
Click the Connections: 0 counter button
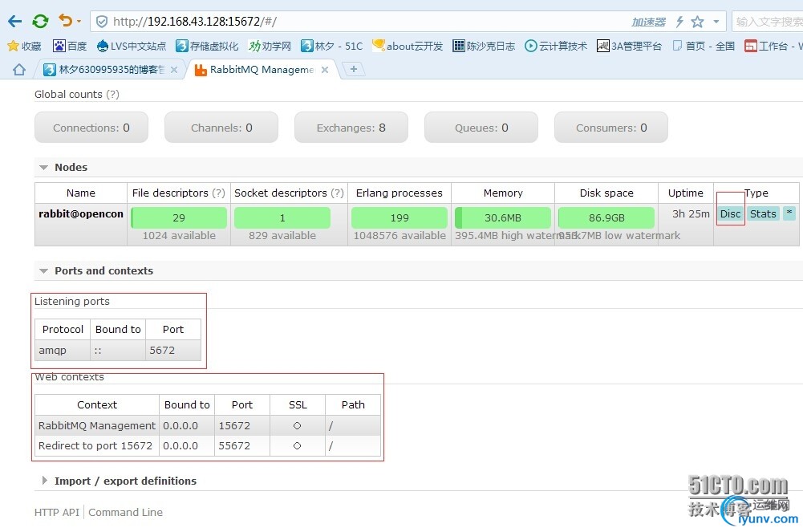[x=91, y=128]
